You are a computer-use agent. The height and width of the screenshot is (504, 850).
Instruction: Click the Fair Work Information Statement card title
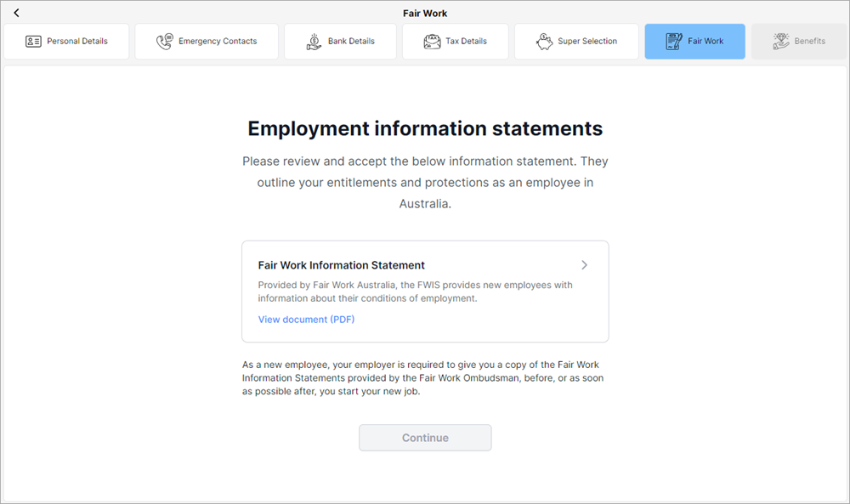coord(342,265)
